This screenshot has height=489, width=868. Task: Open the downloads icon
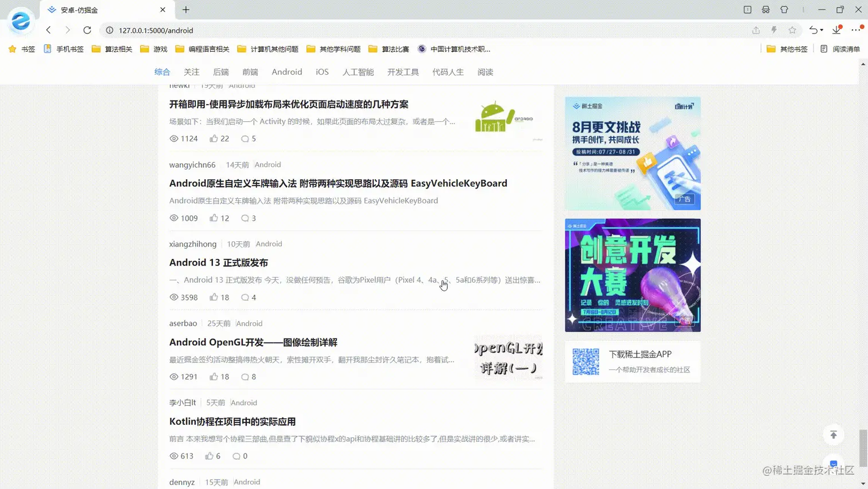coord(837,30)
